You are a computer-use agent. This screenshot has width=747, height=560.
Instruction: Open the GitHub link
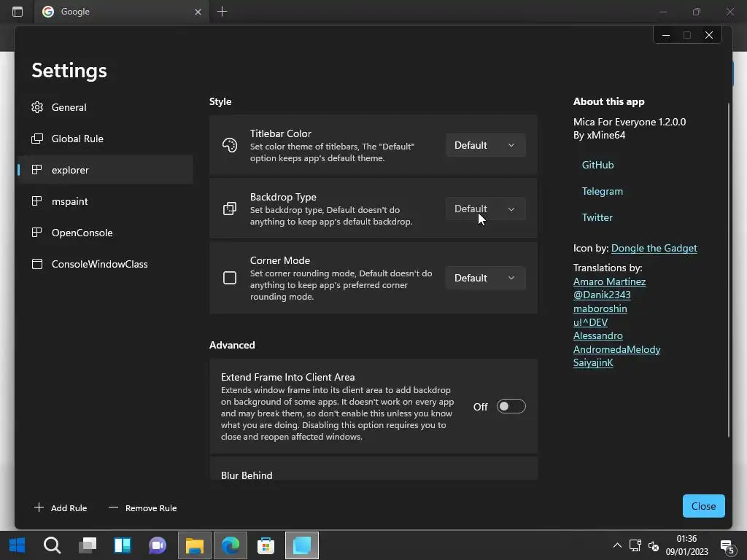[x=597, y=165]
